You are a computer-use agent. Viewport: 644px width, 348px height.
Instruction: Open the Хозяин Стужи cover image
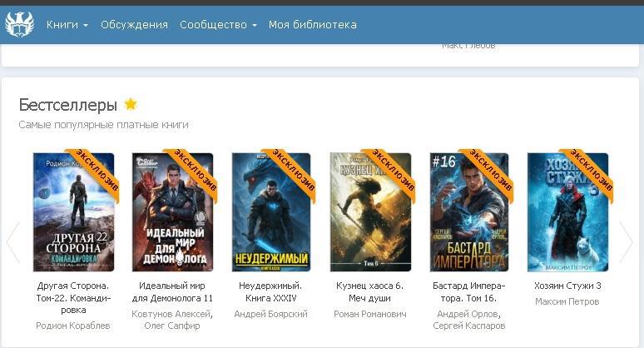[x=567, y=212]
